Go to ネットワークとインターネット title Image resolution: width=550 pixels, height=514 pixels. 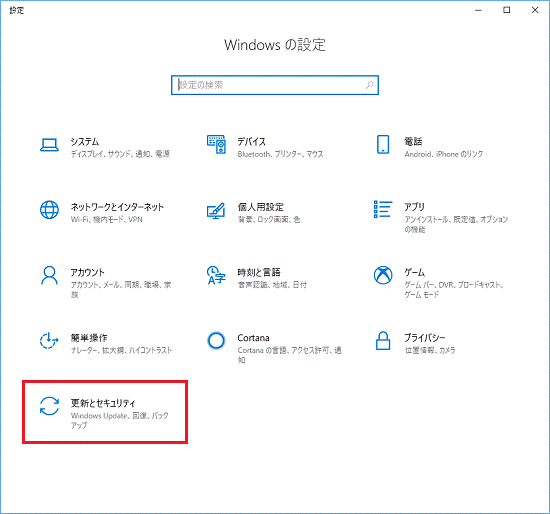[117, 207]
